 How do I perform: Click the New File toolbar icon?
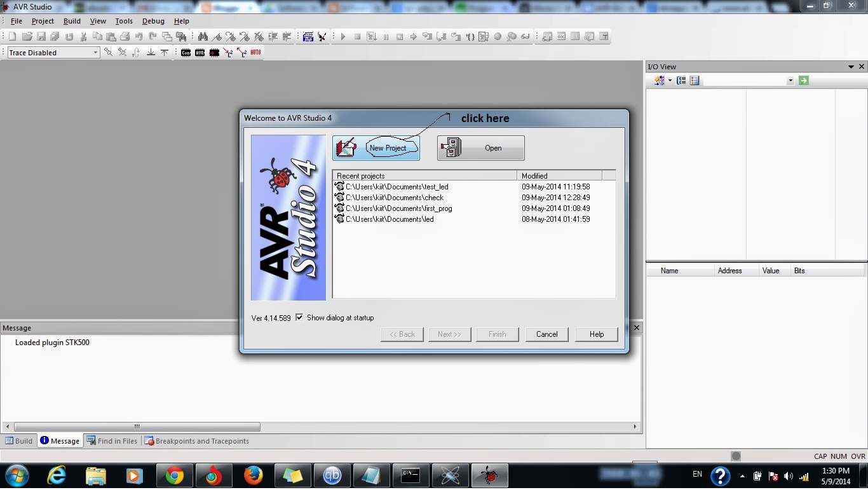coord(12,37)
